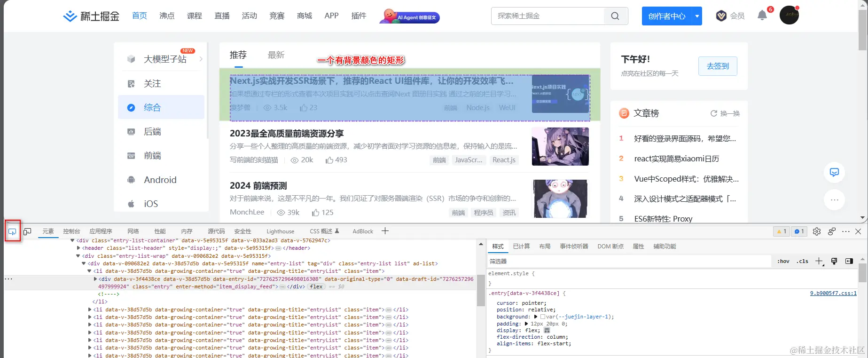Activate the DevTools element inspect picker
Image resolution: width=868 pixels, height=358 pixels.
pos(12,231)
